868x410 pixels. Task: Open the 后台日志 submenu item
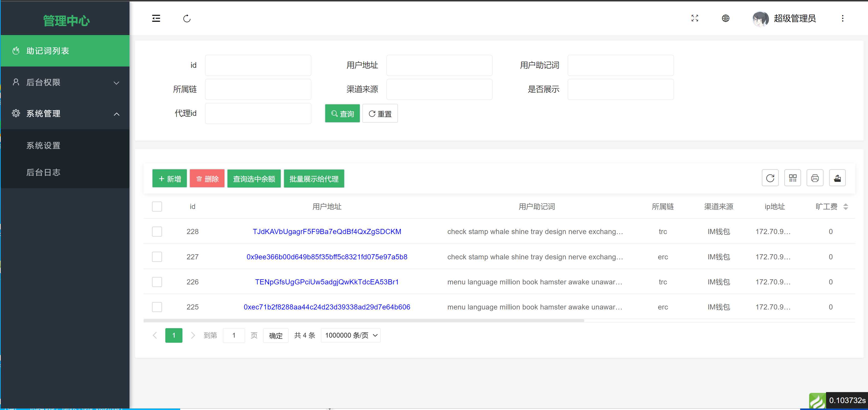click(65, 172)
